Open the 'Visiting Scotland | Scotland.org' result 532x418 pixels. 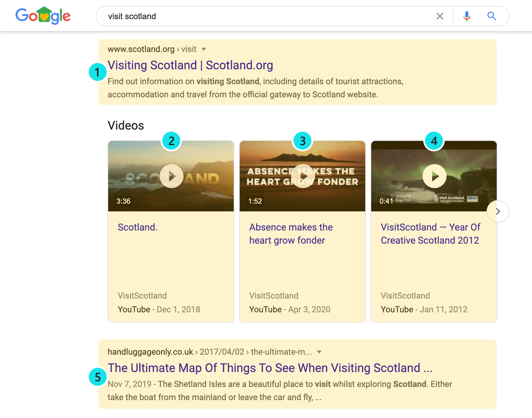pos(190,65)
